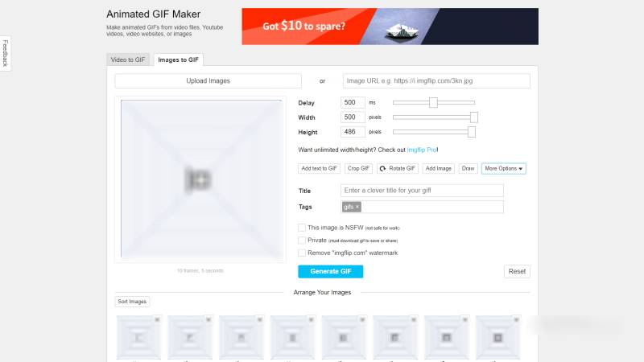Select the fourth frame thumbnail
The height and width of the screenshot is (362, 644).
(292, 338)
